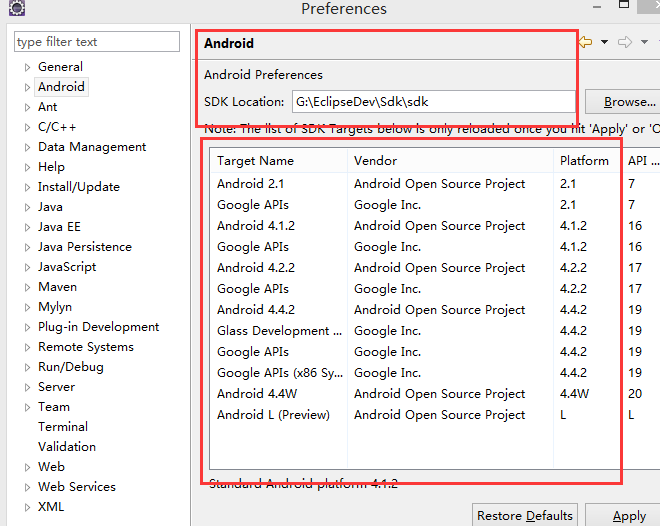The width and height of the screenshot is (664, 526).
Task: Click the Vendor column header
Action: tap(375, 160)
